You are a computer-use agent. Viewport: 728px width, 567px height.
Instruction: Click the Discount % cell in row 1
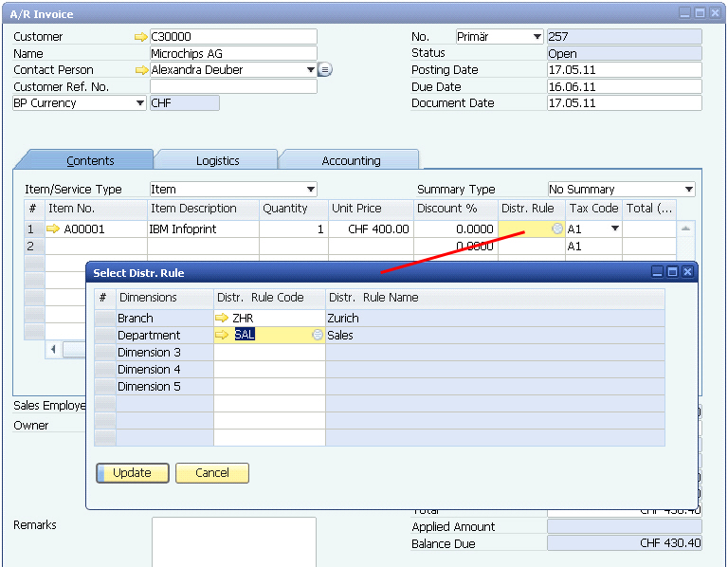point(455,229)
